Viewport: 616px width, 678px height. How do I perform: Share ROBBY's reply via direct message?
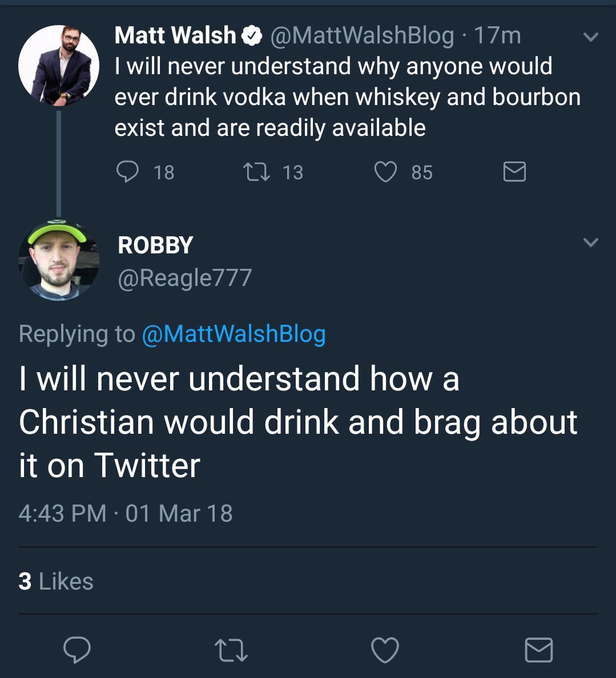[538, 650]
